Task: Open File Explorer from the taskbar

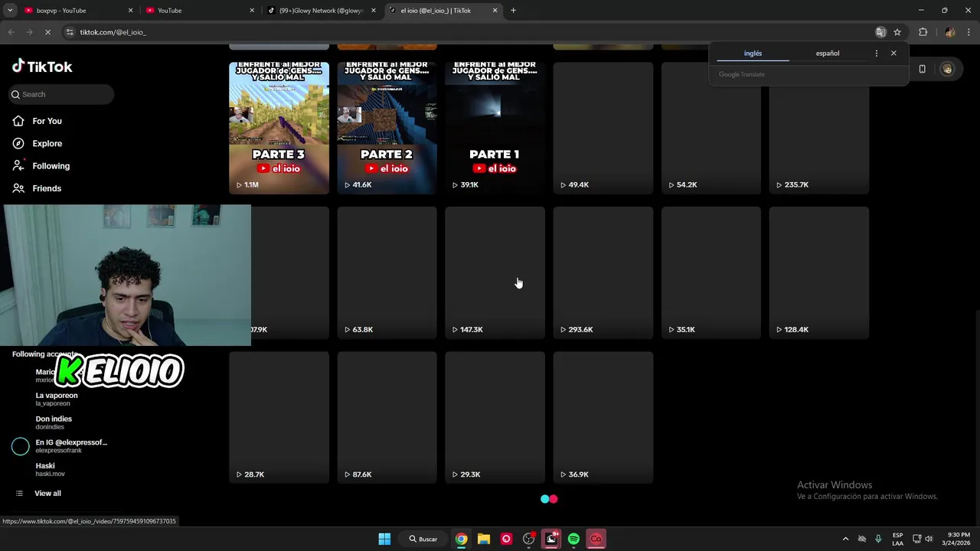Action: (484, 539)
